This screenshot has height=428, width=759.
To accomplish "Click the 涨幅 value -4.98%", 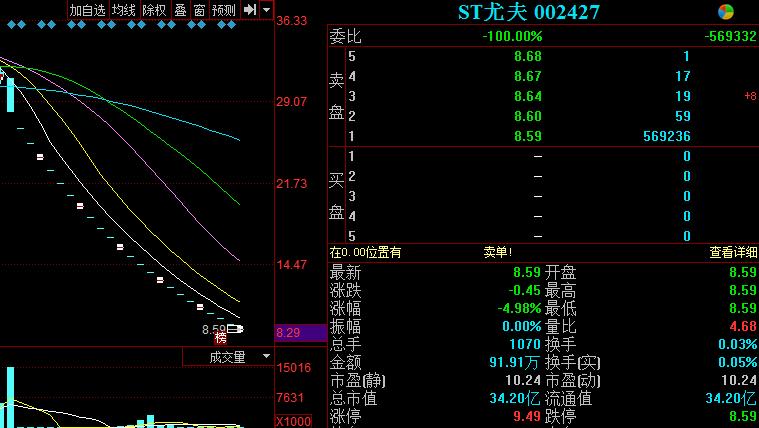I will 519,308.
